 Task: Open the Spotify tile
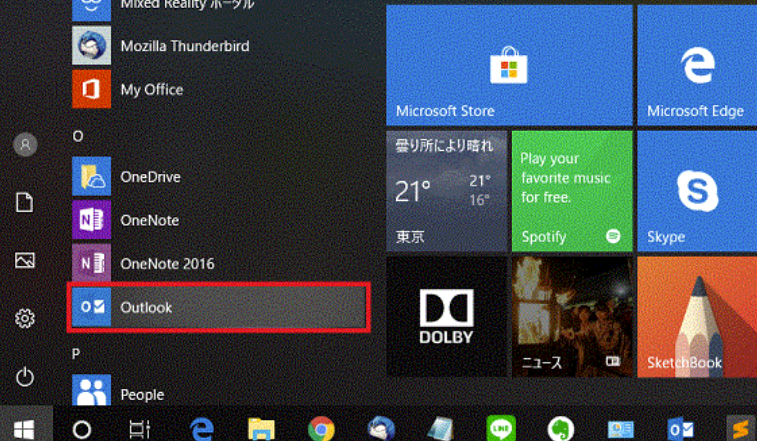click(572, 191)
